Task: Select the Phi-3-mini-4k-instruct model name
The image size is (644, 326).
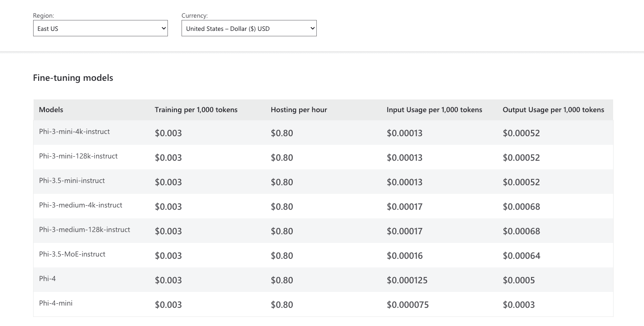Action: pyautogui.click(x=74, y=131)
